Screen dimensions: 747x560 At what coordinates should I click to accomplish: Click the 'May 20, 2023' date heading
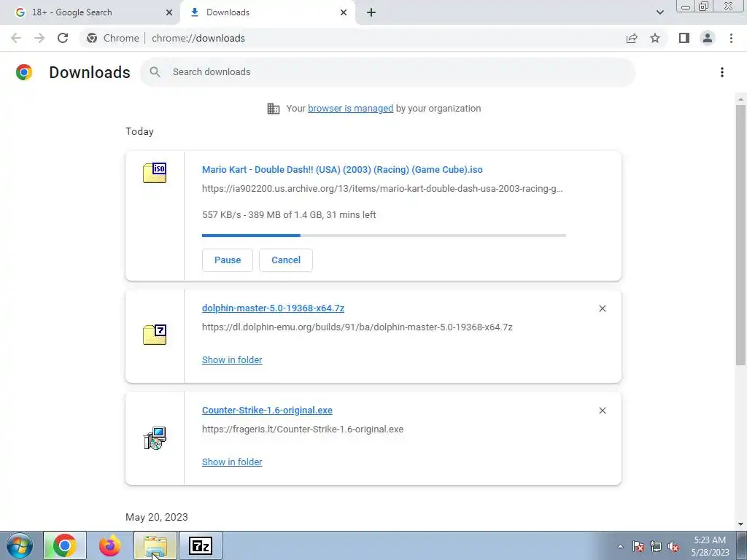click(157, 517)
